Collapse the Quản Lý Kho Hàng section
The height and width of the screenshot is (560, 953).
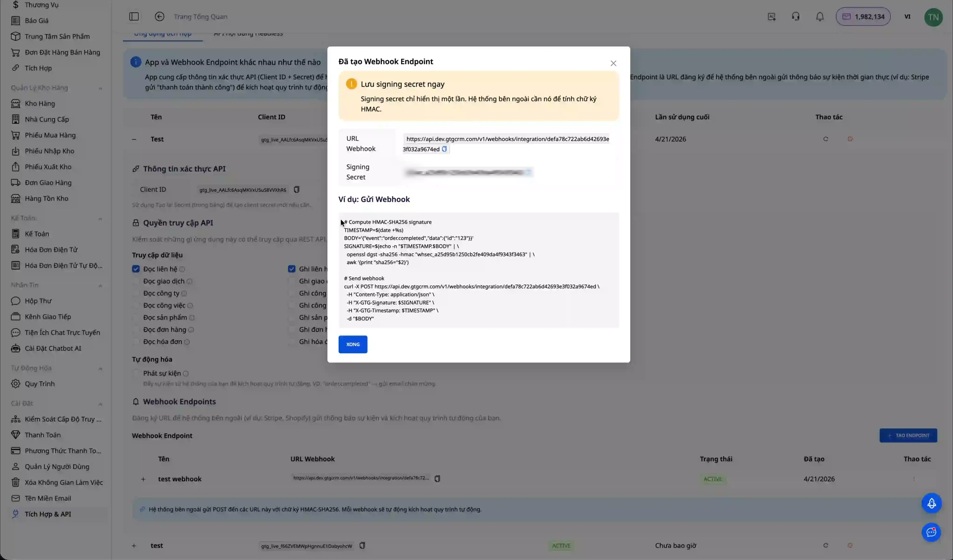(x=100, y=88)
